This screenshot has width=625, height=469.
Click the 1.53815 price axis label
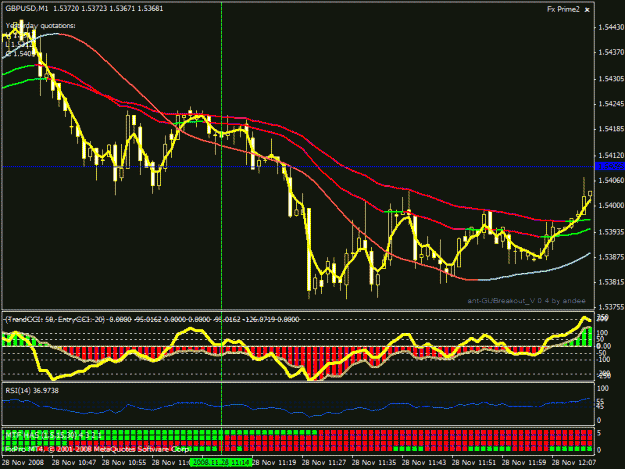pyautogui.click(x=610, y=282)
